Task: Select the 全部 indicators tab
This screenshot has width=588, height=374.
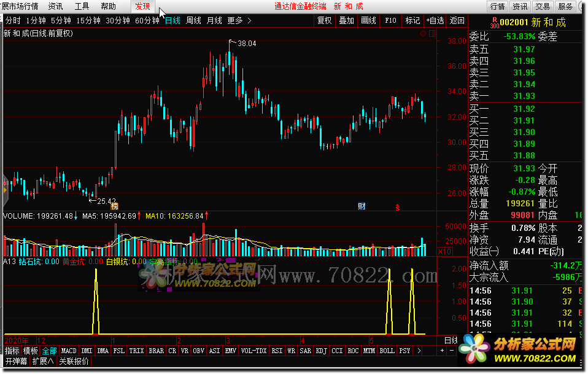Action: pos(49,351)
